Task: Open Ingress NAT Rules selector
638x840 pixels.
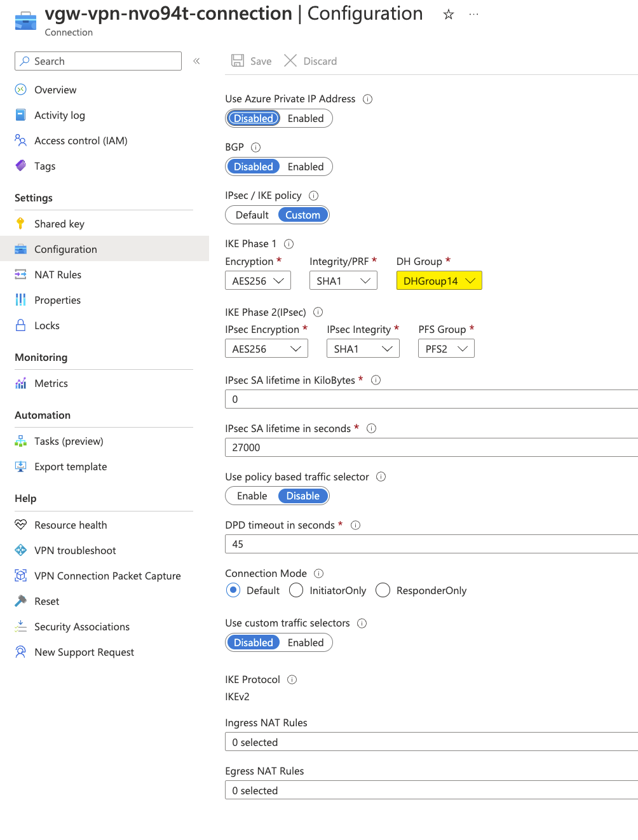Action: 431,742
